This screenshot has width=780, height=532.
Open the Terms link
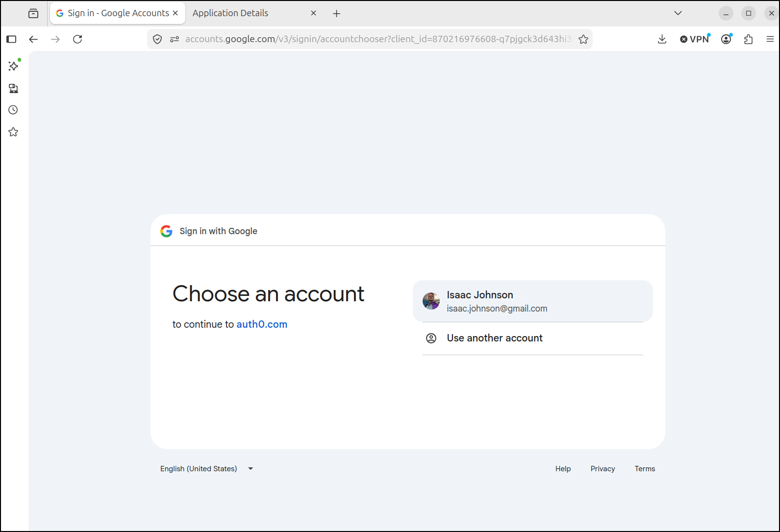click(x=645, y=469)
